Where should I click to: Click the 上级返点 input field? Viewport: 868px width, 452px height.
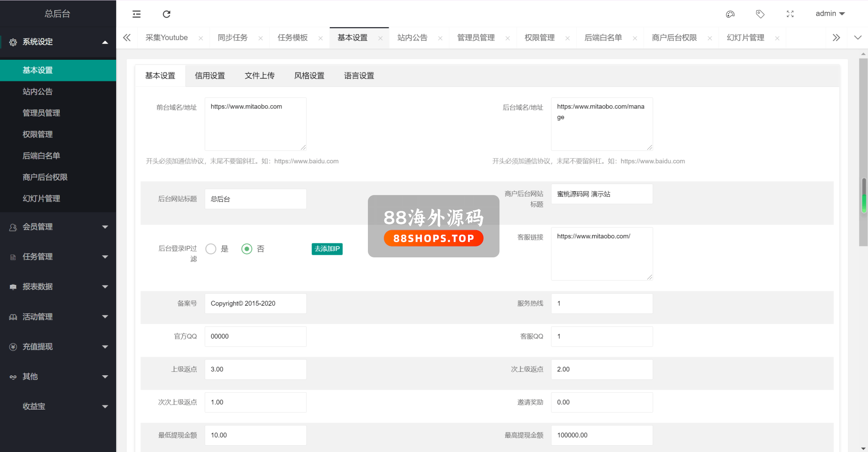pos(255,369)
